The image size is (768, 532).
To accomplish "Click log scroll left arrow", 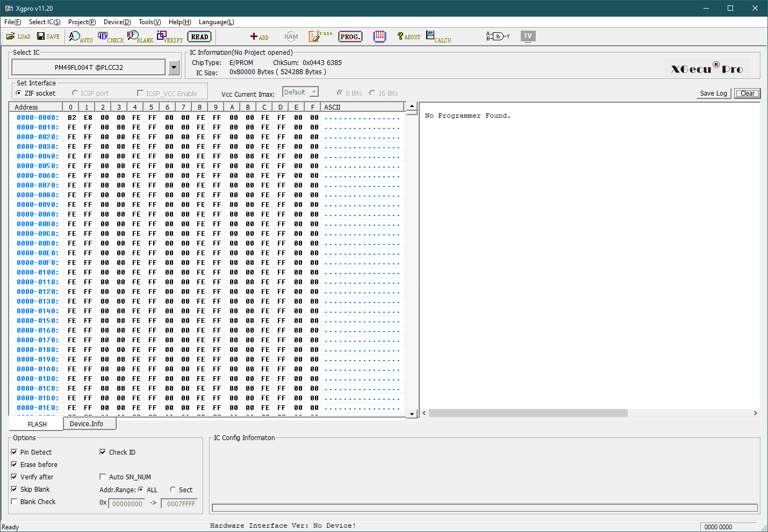I will (424, 413).
